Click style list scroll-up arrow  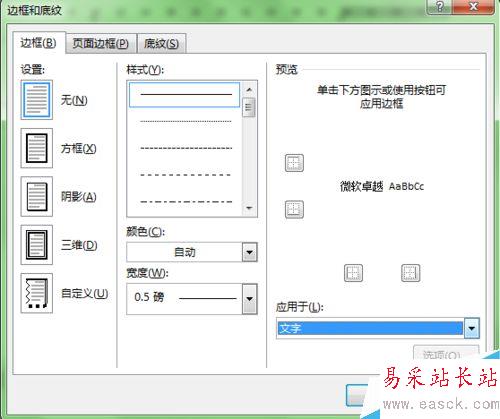(x=249, y=90)
